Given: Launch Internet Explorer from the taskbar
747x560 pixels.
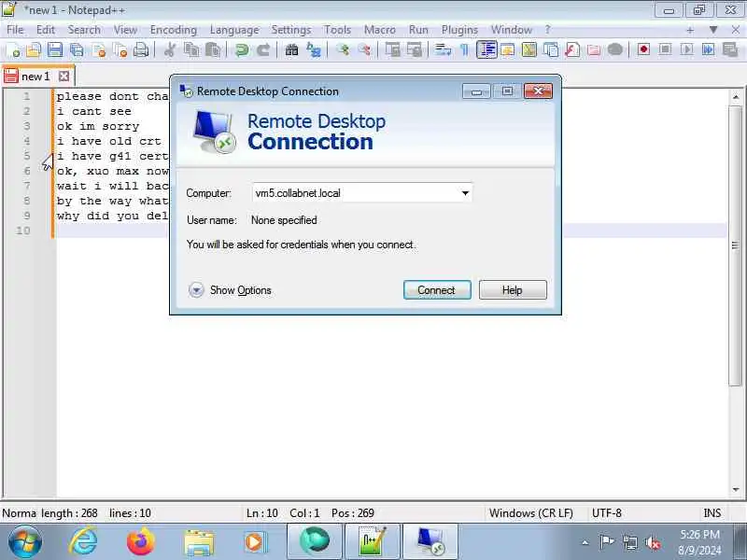Looking at the screenshot, I should coord(83,542).
